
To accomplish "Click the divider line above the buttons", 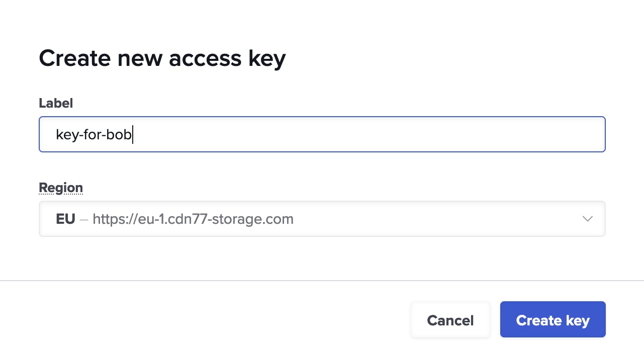I will [x=322, y=280].
